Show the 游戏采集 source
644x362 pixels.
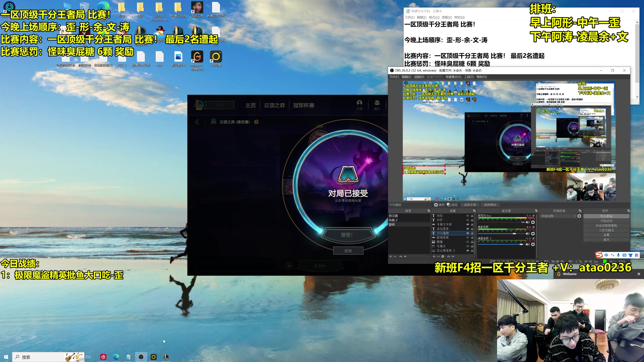tap(468, 237)
